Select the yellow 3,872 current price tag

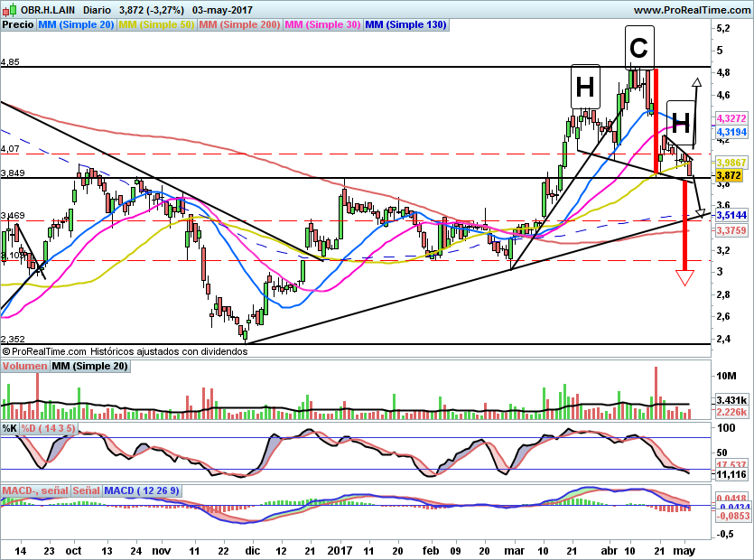click(x=728, y=175)
